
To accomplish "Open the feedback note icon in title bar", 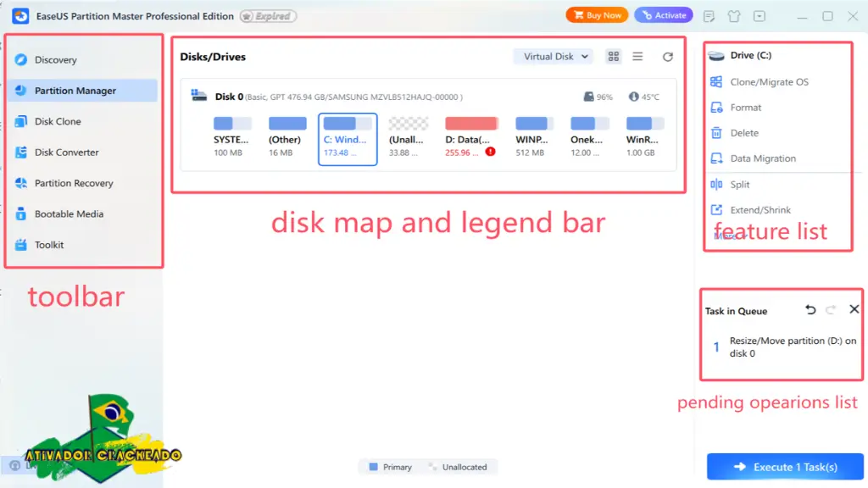I will pyautogui.click(x=709, y=16).
